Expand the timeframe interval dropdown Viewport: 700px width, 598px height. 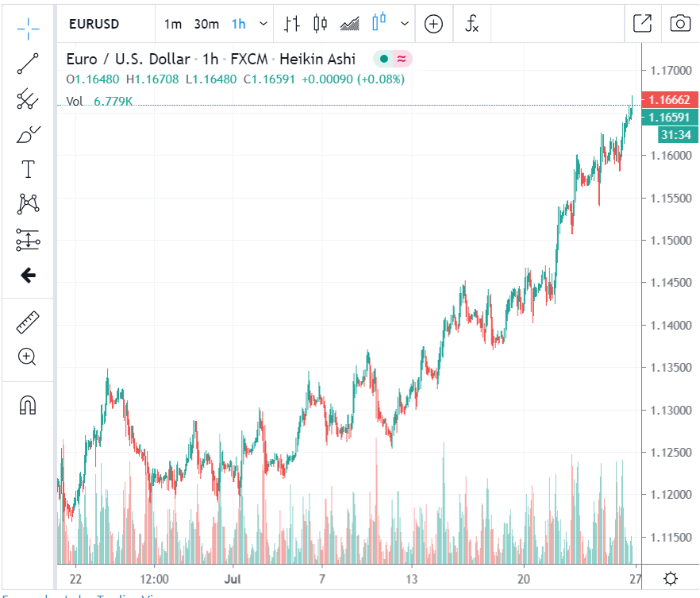click(263, 24)
